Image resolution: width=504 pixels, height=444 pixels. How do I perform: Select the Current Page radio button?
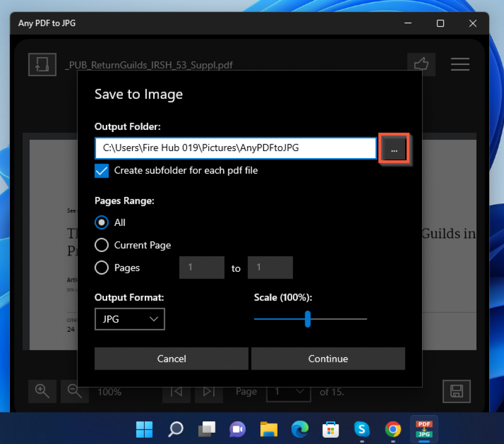(x=101, y=245)
